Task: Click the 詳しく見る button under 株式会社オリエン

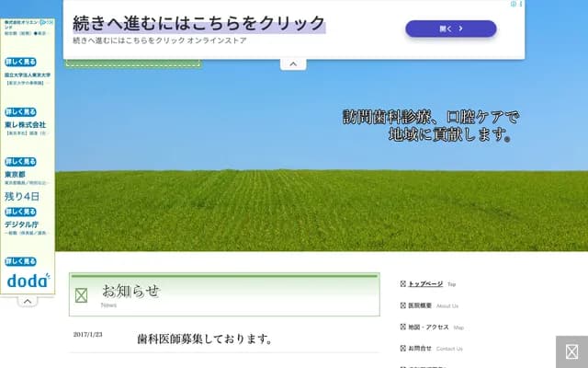Action: click(x=20, y=62)
